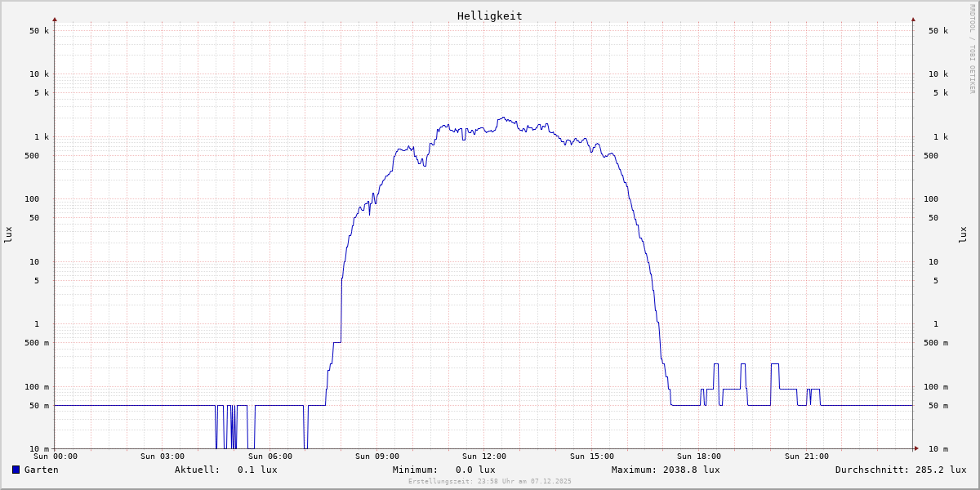
Task: Click the Sun 18:00 time axis label
Action: (699, 457)
